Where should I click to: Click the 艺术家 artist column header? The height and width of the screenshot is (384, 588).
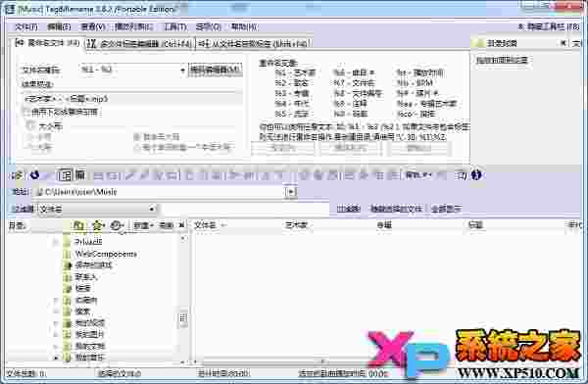click(x=296, y=225)
